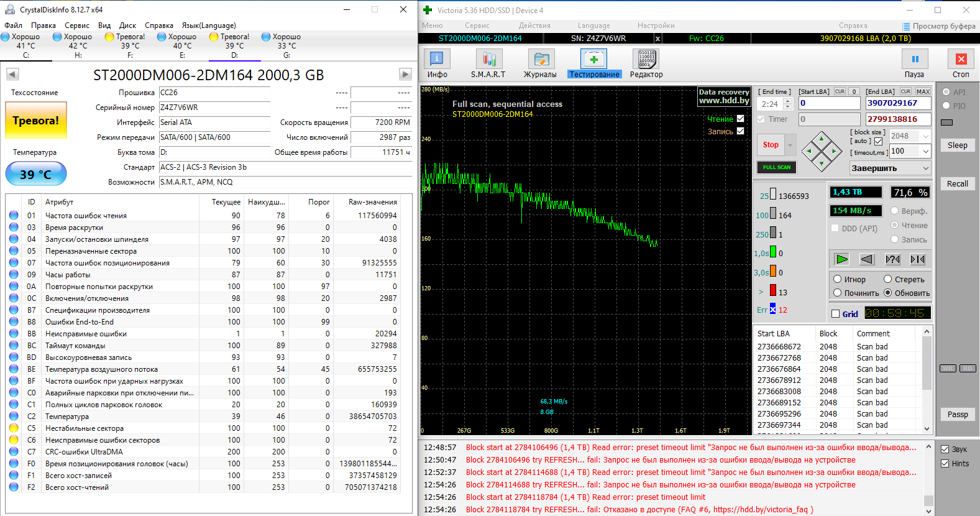
Task: Select the Починить radio option
Action: [838, 293]
